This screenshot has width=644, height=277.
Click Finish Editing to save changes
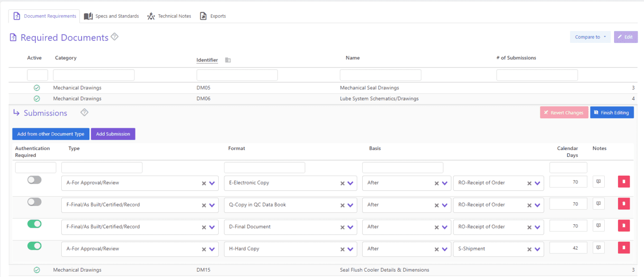click(x=612, y=112)
